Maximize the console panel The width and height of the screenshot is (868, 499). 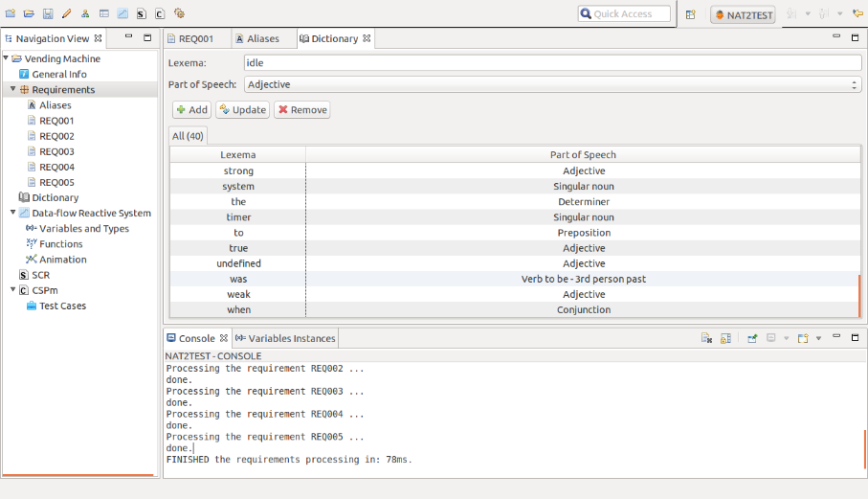coord(855,337)
